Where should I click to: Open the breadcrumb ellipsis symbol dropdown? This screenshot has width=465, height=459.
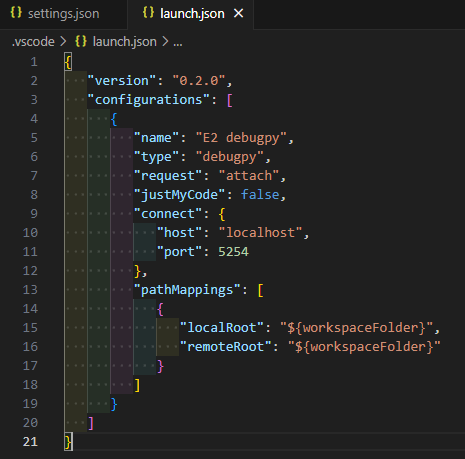[x=178, y=43]
